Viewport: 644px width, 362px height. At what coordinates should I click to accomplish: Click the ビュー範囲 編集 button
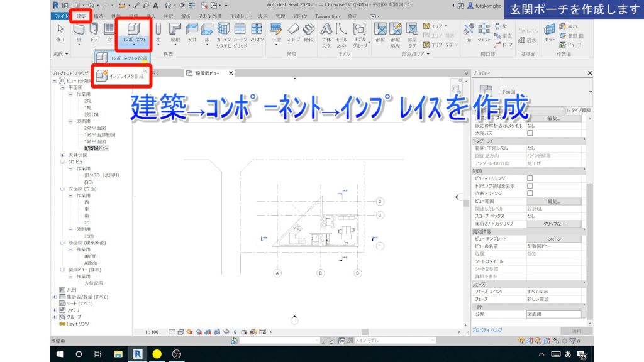pyautogui.click(x=555, y=201)
